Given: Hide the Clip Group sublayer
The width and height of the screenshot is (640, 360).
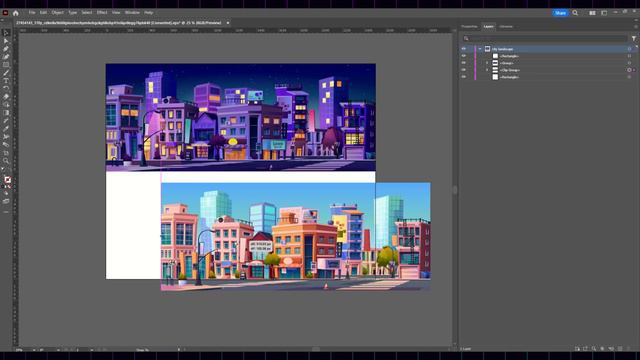Looking at the screenshot, I should [464, 70].
